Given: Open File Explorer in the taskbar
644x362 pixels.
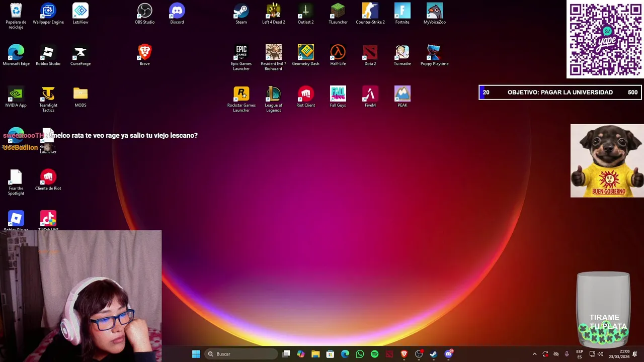Looking at the screenshot, I should [315, 354].
